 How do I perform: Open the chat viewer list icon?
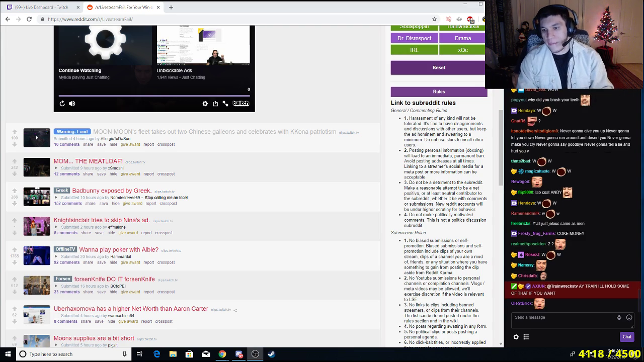(x=526, y=337)
